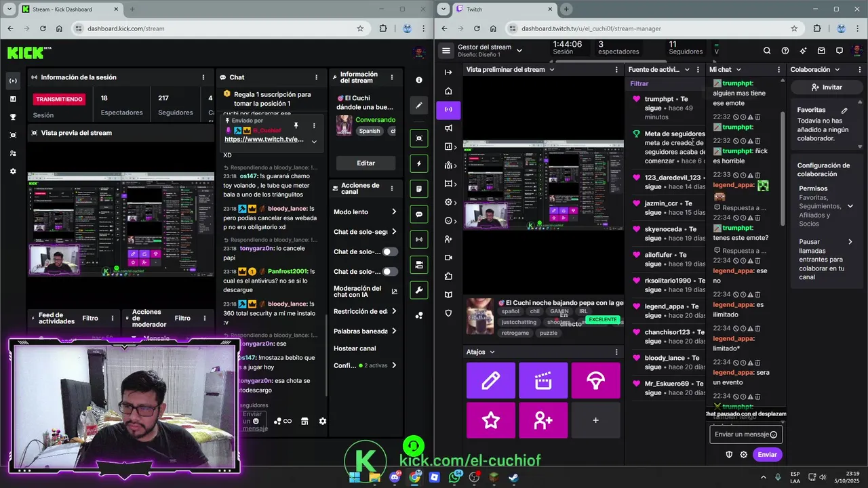
Task: Open settings gear in Kick left sidebar
Action: coord(13,171)
